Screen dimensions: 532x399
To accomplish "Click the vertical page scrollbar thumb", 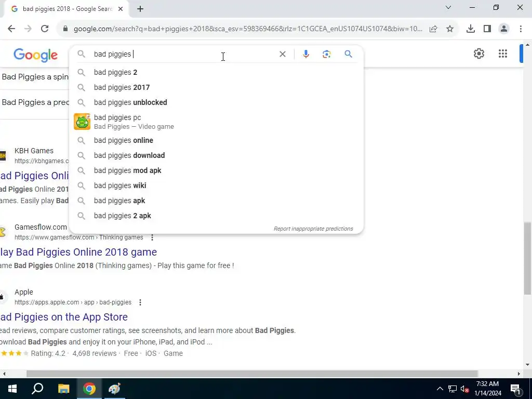I will pyautogui.click(x=528, y=258).
